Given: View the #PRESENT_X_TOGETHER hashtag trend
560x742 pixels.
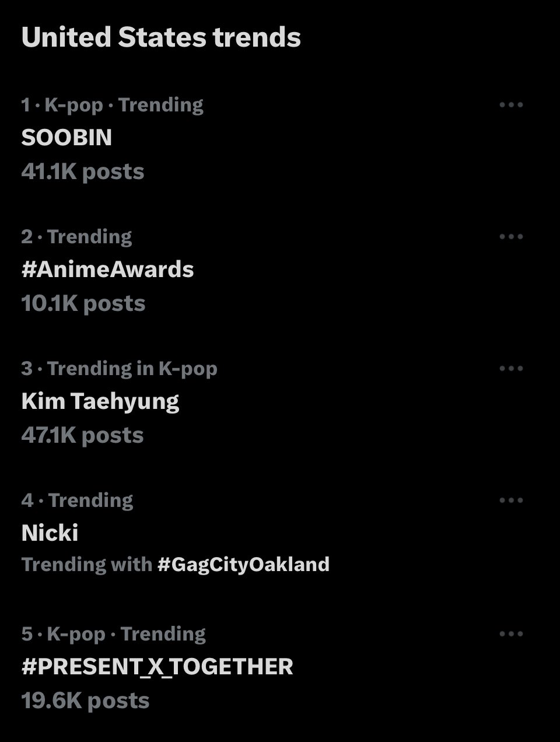Looking at the screenshot, I should 157,667.
